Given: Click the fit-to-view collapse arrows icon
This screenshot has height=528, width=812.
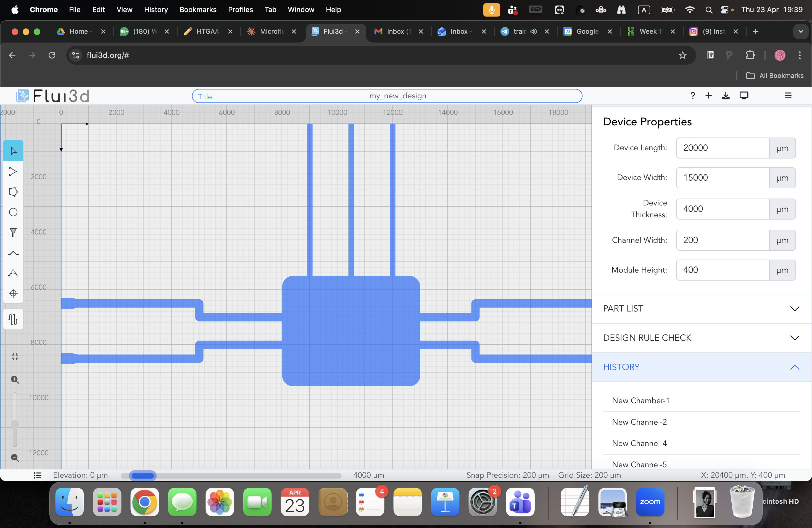Looking at the screenshot, I should click(15, 357).
